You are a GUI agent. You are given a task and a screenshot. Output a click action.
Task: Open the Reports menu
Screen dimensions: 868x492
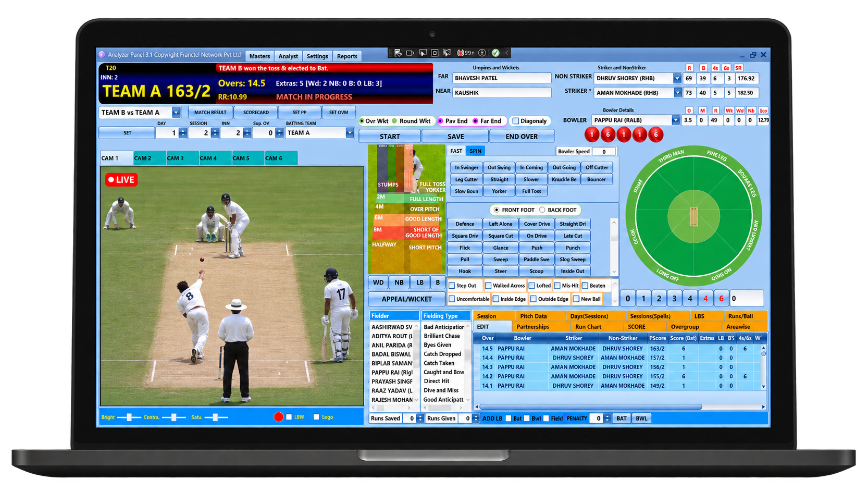tap(347, 56)
